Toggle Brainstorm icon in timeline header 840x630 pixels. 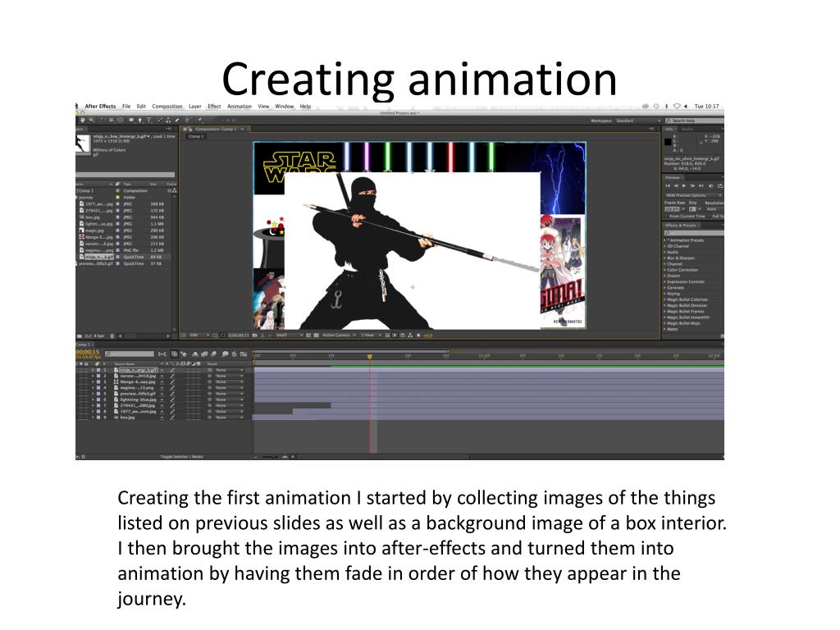225,354
